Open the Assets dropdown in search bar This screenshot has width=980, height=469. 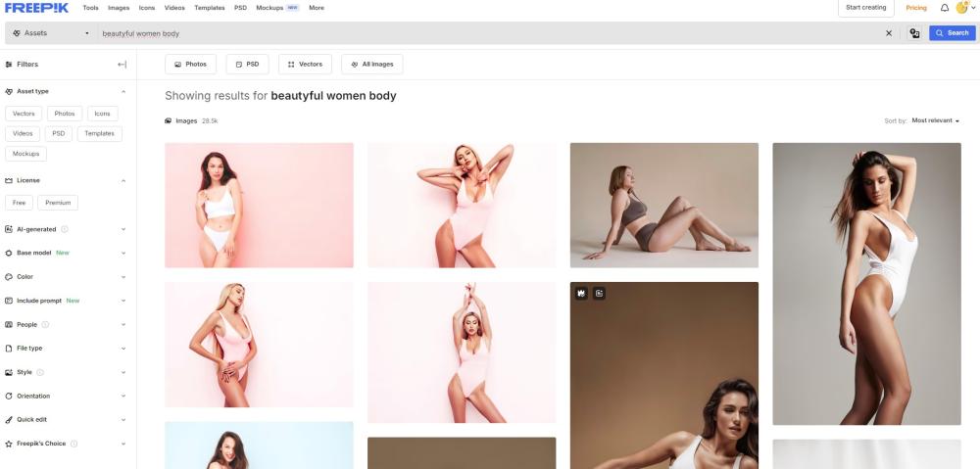click(x=49, y=33)
